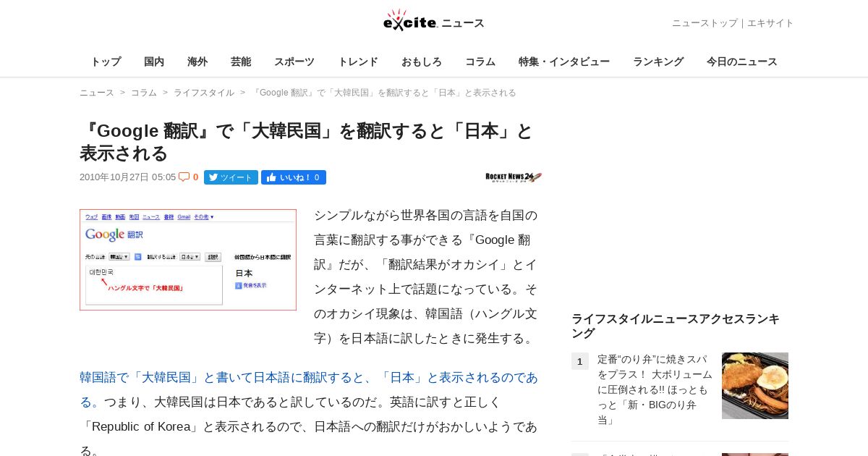868x456 pixels.
Task: Click the comment count 0
Action: [x=195, y=177]
